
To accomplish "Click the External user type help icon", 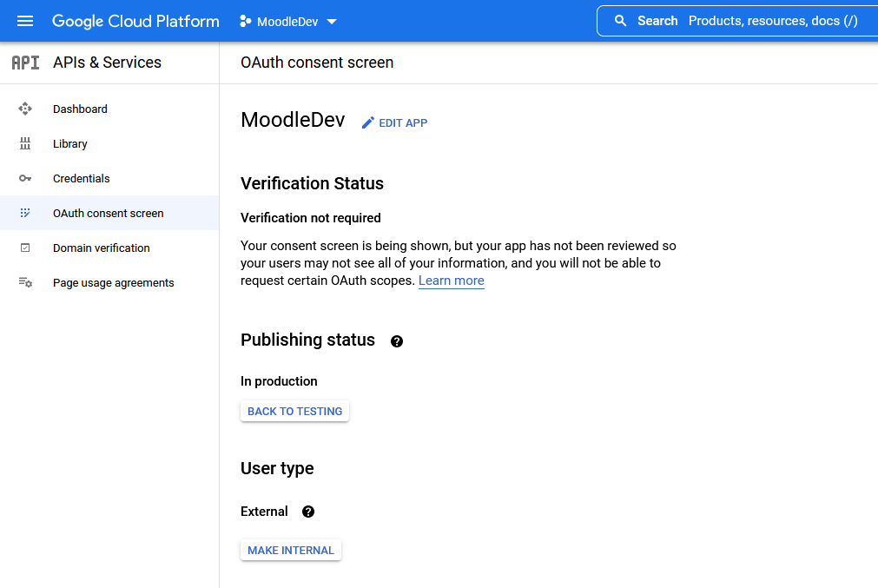I will click(308, 512).
